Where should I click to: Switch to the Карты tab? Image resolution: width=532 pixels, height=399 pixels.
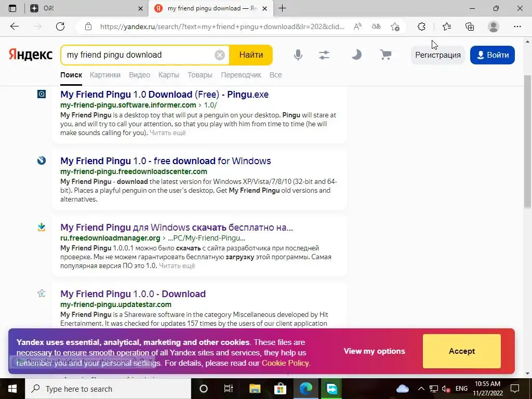(169, 75)
